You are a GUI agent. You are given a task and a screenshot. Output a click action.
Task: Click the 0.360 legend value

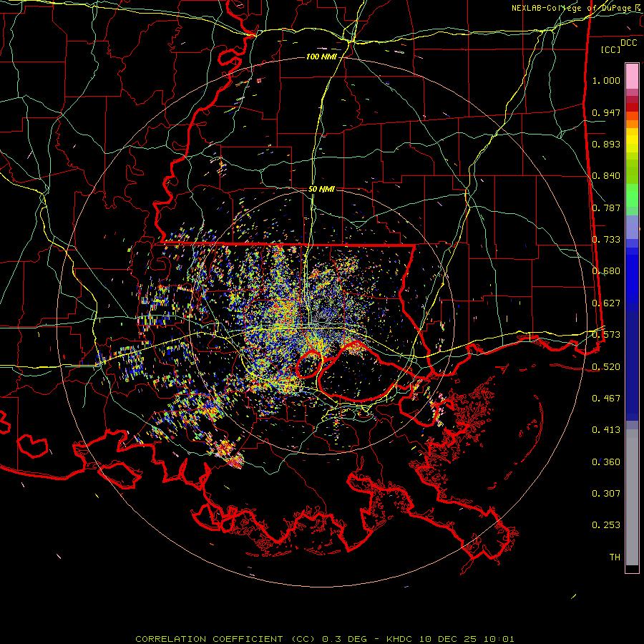pos(606,462)
